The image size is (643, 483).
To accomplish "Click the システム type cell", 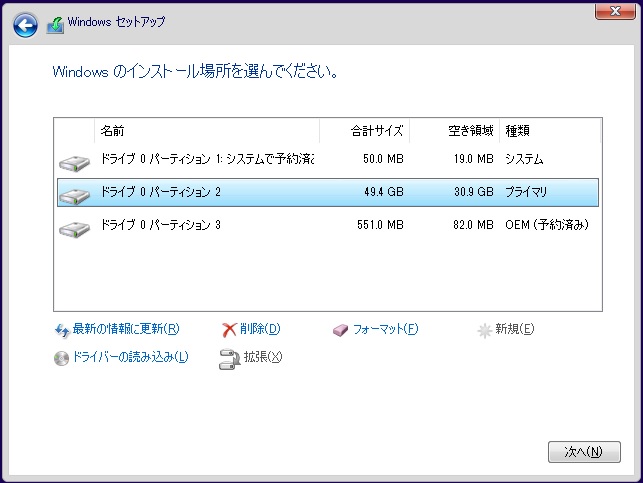I will (524, 159).
